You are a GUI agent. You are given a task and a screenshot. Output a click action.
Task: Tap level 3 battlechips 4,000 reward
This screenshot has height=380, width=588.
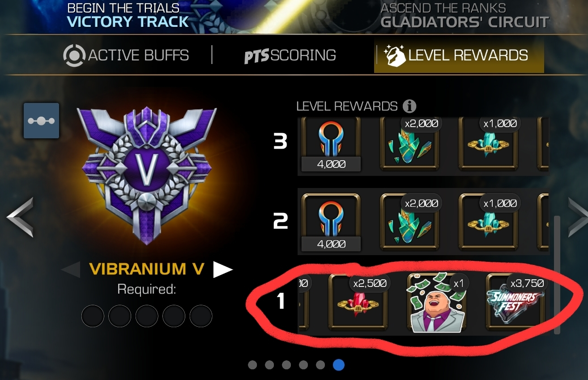coord(331,145)
